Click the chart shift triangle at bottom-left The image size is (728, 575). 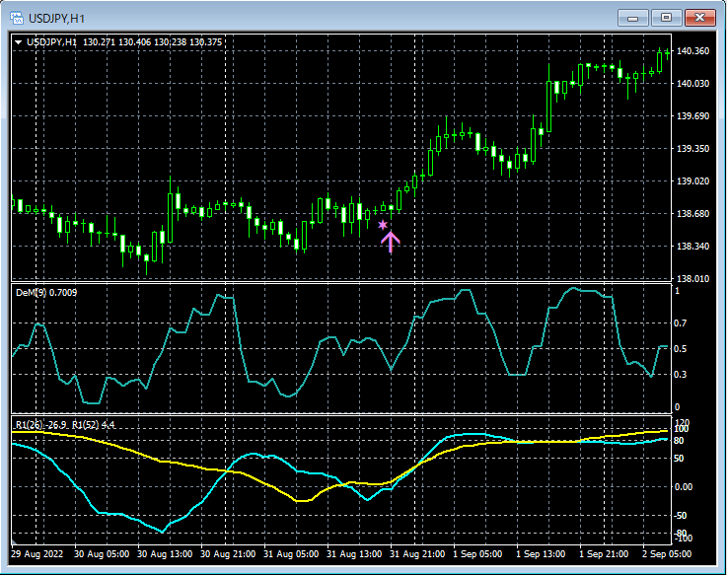pyautogui.click(x=15, y=542)
